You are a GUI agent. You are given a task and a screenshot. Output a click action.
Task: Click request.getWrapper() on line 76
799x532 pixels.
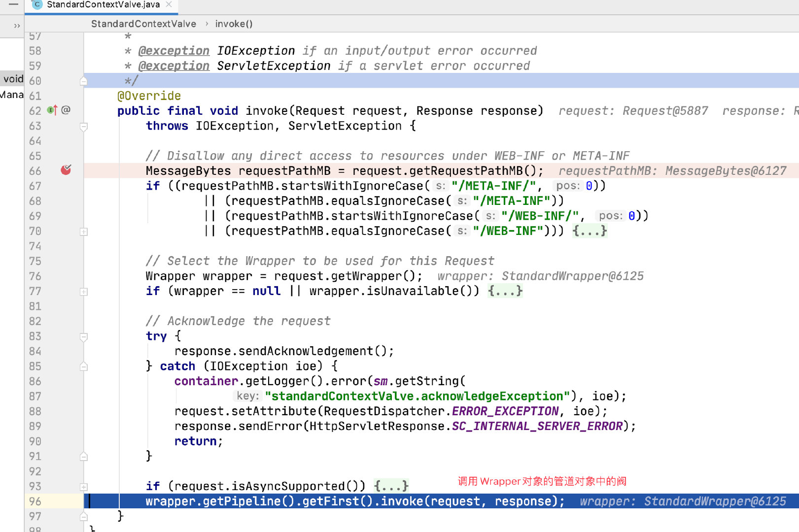[x=345, y=276]
